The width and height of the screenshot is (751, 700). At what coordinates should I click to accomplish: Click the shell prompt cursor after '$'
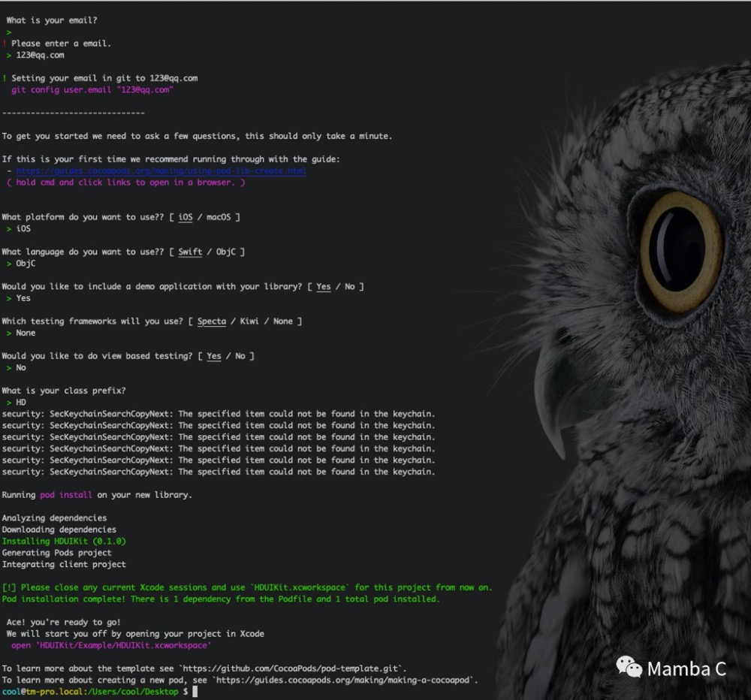pyautogui.click(x=195, y=692)
